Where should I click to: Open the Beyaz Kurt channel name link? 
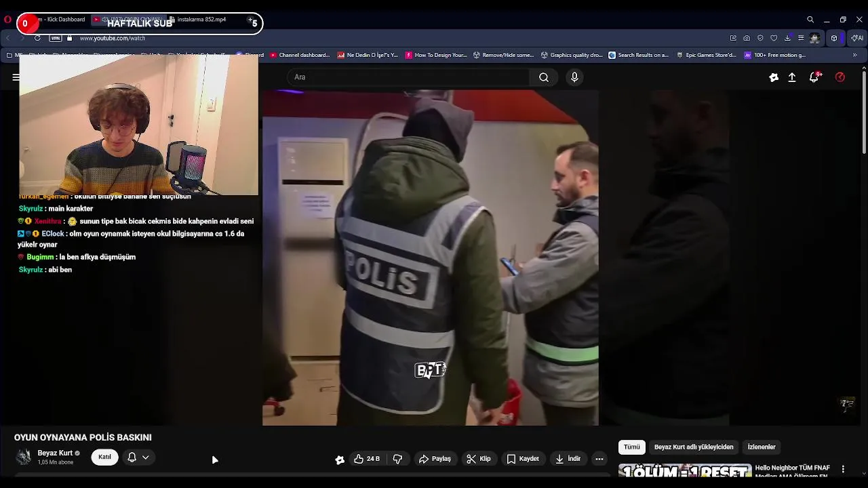(x=55, y=453)
